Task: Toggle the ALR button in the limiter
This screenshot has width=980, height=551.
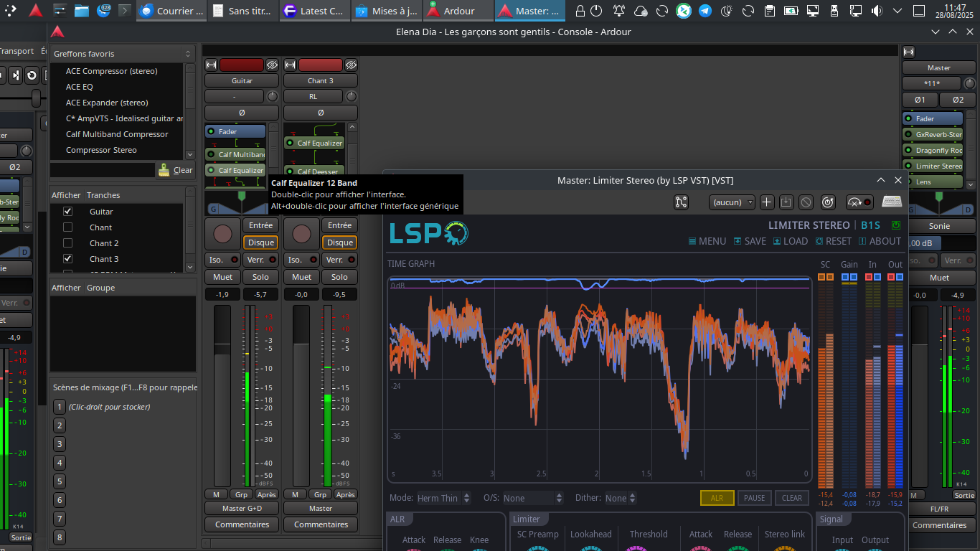Action: click(717, 498)
